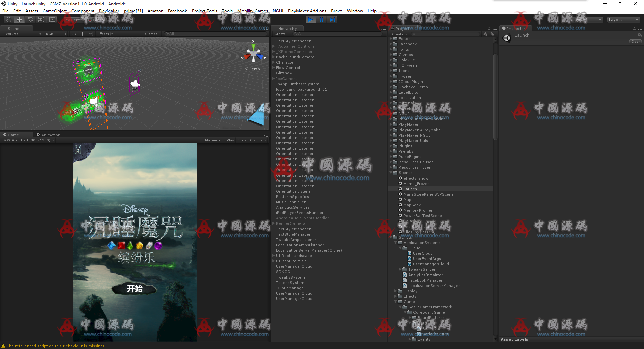Open the Layout dropdown
Screen dimensions: 644x349
coord(623,19)
